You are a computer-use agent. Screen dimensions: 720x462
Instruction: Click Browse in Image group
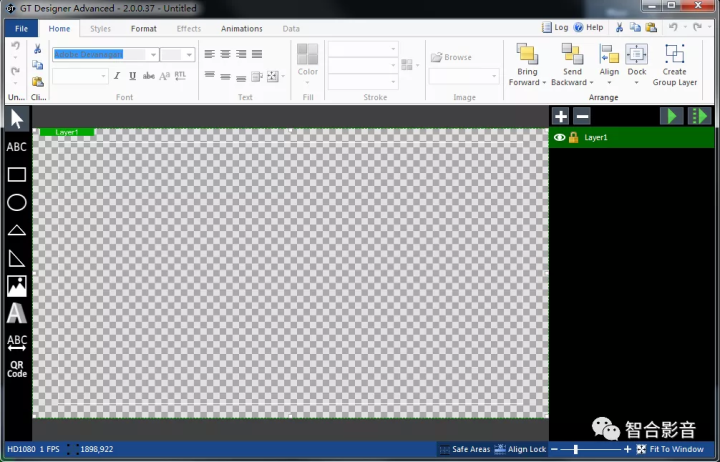[451, 57]
